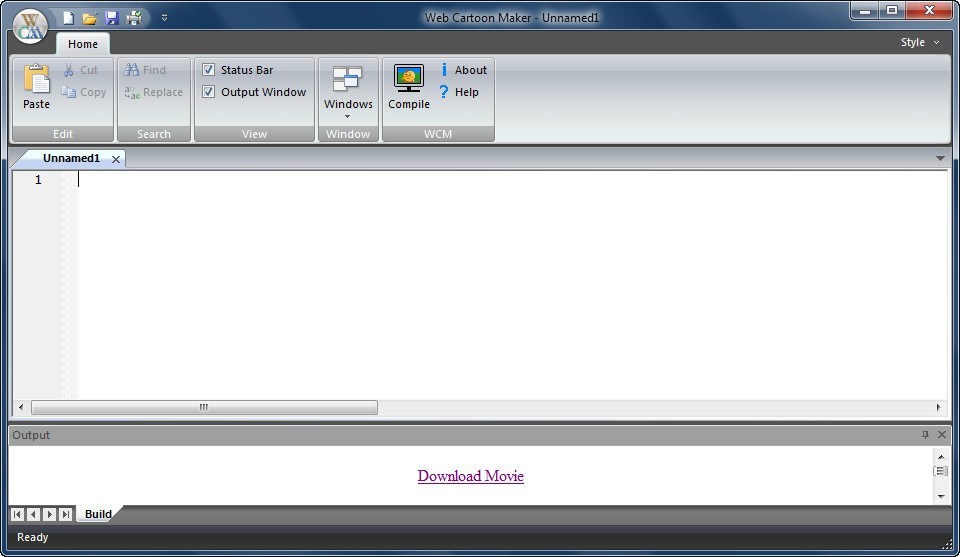Click the Output panel scroll down arrow
960x557 pixels.
pyautogui.click(x=941, y=496)
